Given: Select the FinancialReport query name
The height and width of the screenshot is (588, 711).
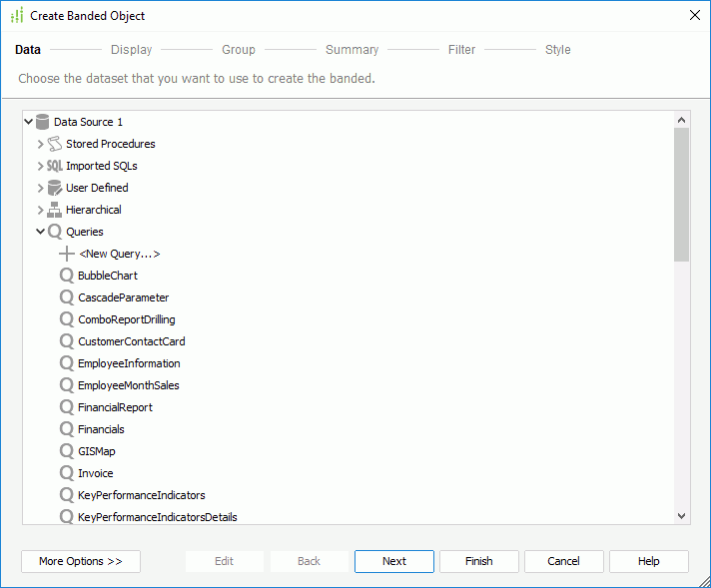Looking at the screenshot, I should (x=115, y=407).
